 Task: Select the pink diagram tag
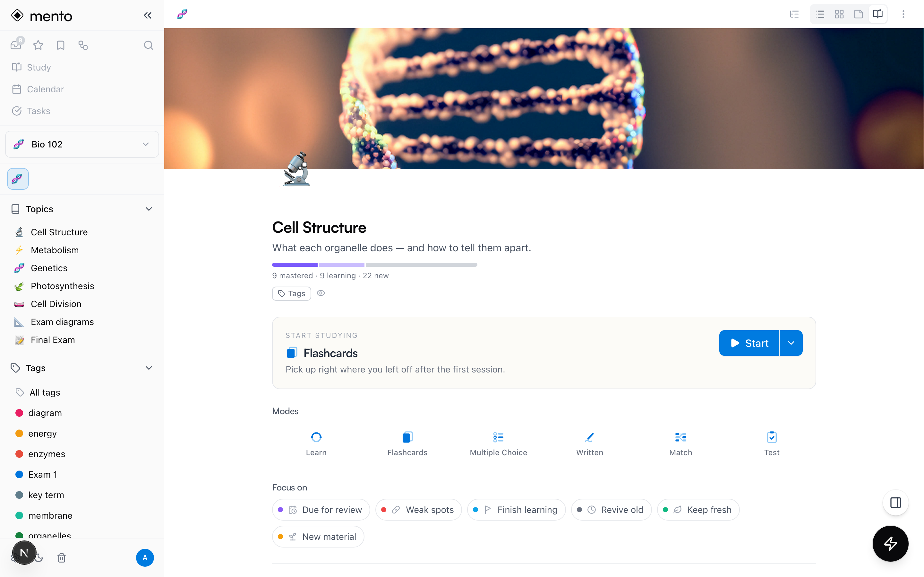click(45, 413)
